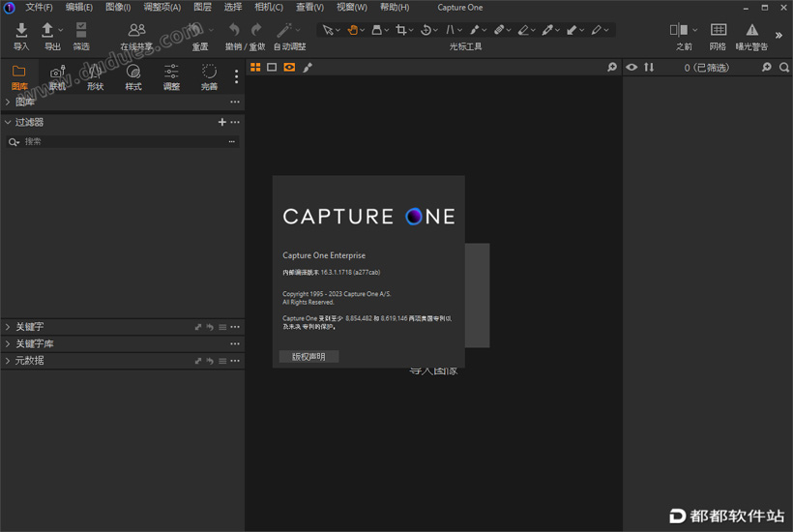Image resolution: width=793 pixels, height=532 pixels.
Task: Switch viewer to multi-view grid mode
Action: pyautogui.click(x=255, y=68)
